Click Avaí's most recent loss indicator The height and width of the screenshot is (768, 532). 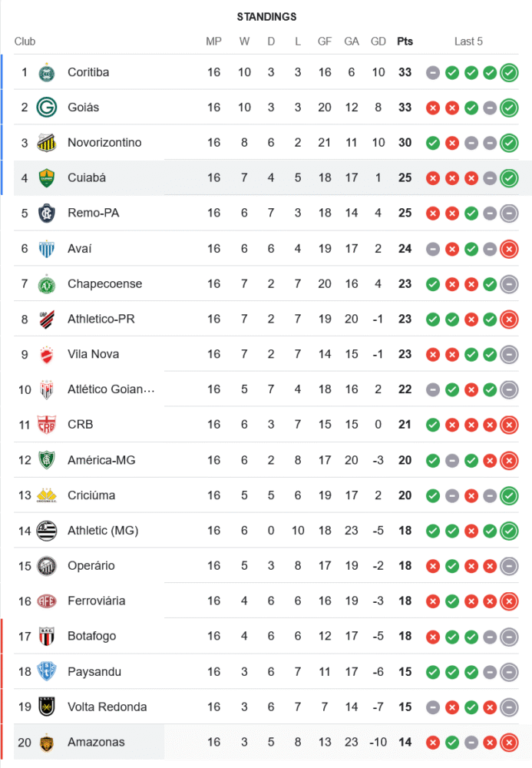click(509, 250)
